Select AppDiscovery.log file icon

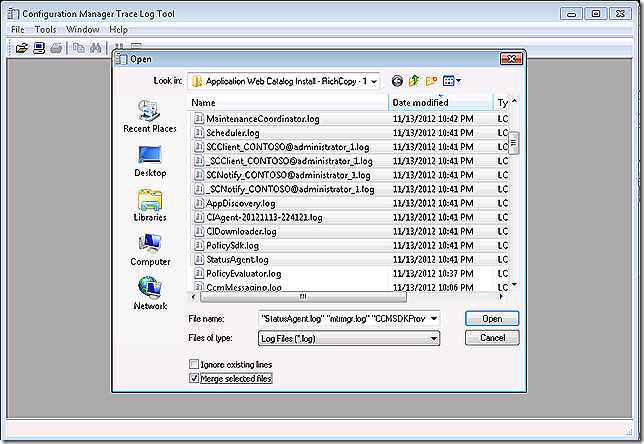[x=199, y=203]
